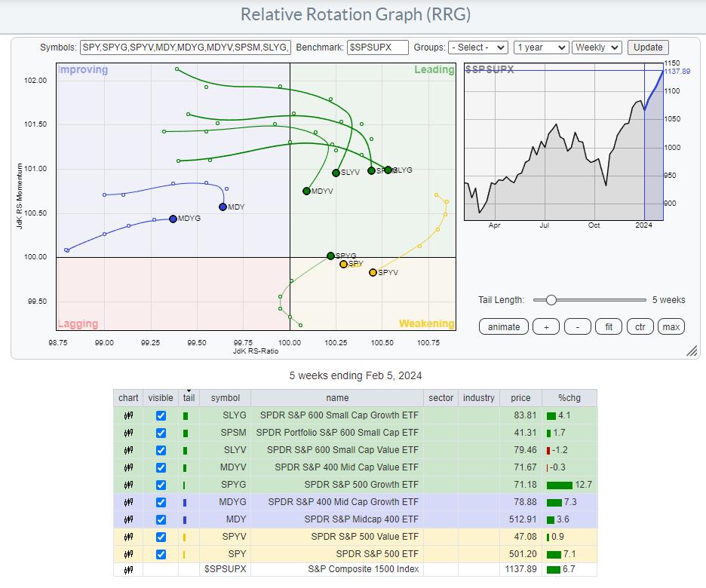This screenshot has height=588, width=706.
Task: Open the chart icon for SLYG row
Action: (x=128, y=415)
